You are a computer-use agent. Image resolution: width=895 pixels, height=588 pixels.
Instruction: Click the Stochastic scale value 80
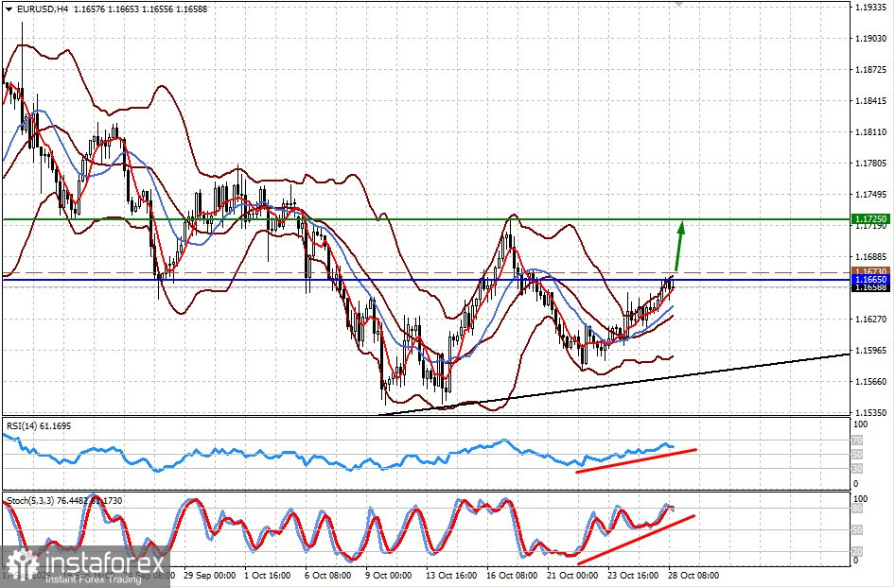[857, 508]
